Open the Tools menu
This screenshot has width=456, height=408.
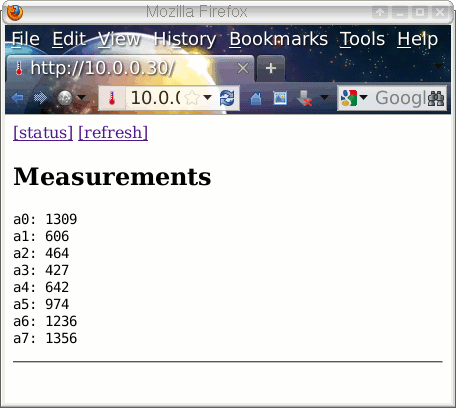[362, 39]
